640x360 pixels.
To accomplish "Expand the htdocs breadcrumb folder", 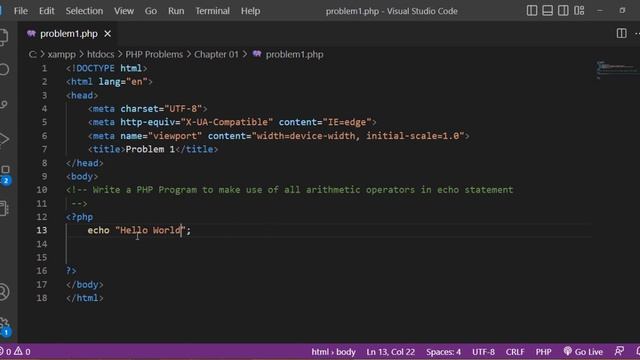I will tap(100, 54).
